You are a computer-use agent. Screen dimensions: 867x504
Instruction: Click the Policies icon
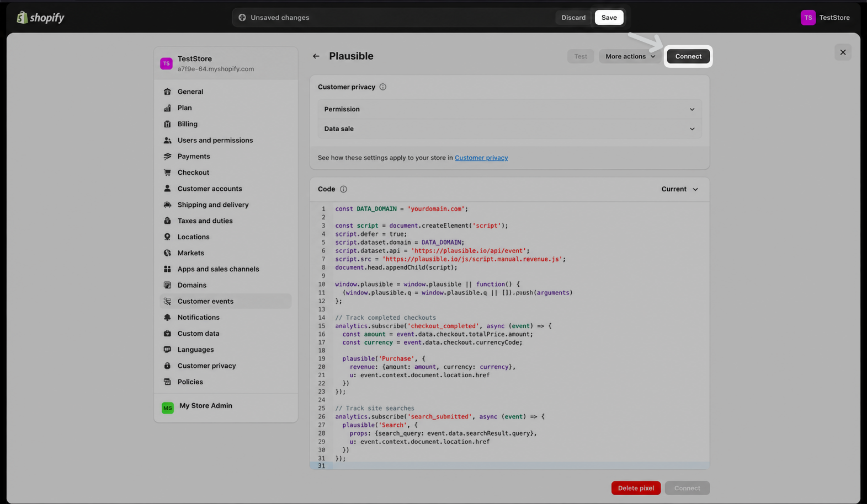pos(167,382)
